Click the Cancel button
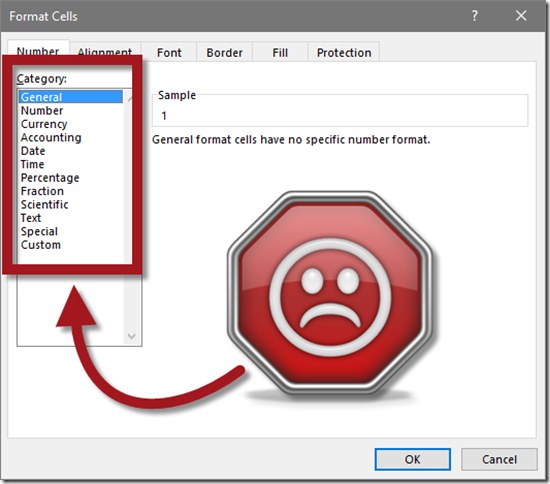The height and width of the screenshot is (484, 550). 499,459
